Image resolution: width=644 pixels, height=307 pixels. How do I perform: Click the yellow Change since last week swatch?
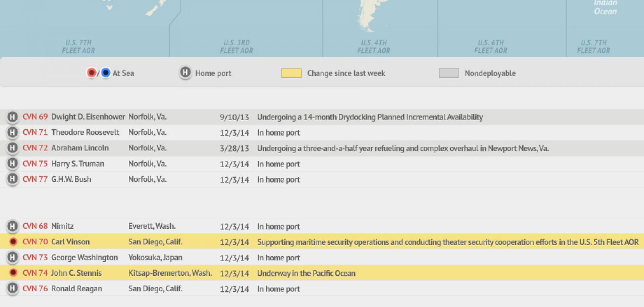click(x=291, y=73)
